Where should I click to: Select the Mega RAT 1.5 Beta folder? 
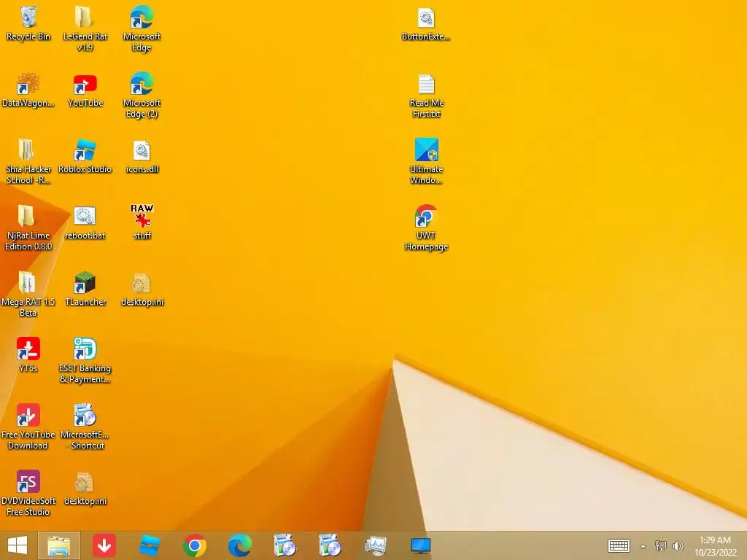(x=28, y=294)
